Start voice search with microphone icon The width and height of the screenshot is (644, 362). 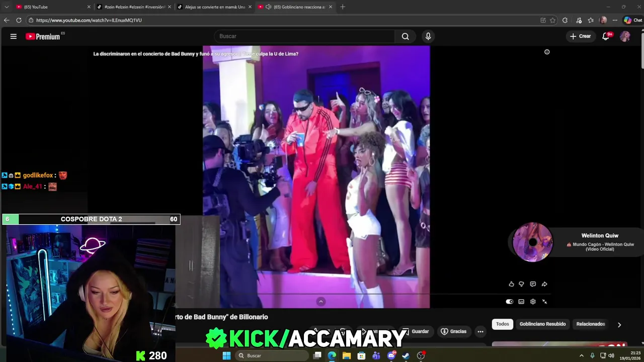click(x=428, y=36)
